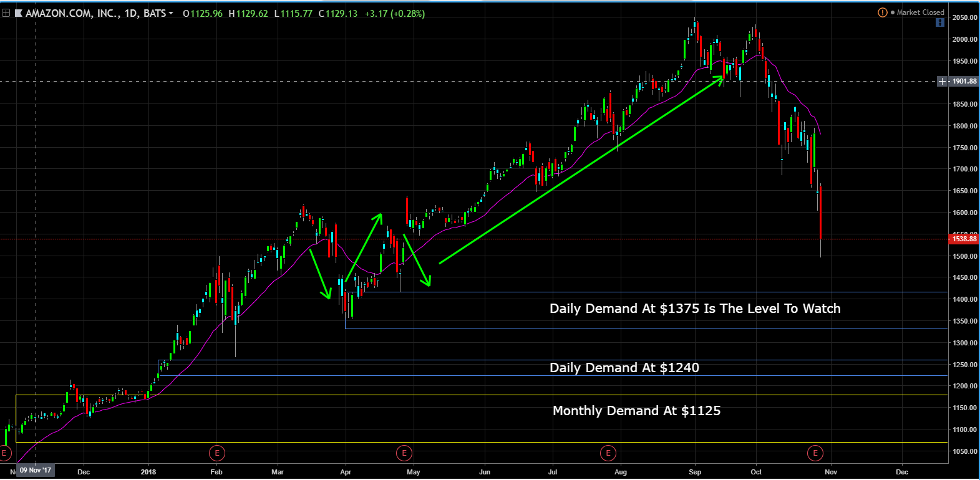Click the Mar label on time axis
Screen dimensions: 980x480
click(278, 472)
